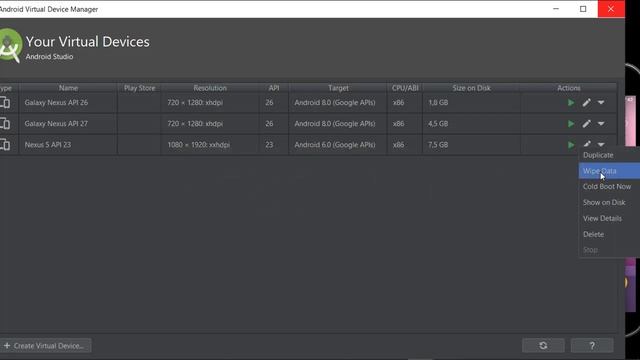The width and height of the screenshot is (640, 360).
Task: Select the Nexus 5 API 23 name cell
Action: tap(68, 144)
